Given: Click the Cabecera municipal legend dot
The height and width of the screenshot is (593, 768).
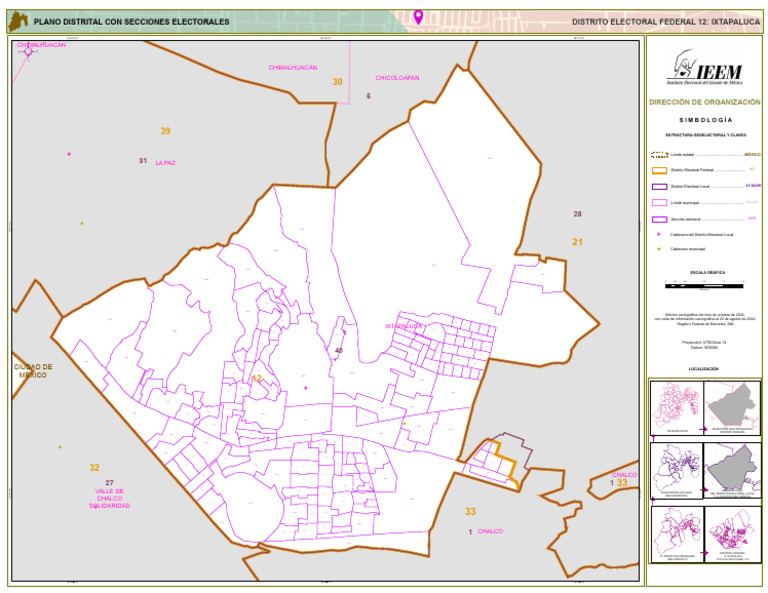Looking at the screenshot, I should click(659, 249).
